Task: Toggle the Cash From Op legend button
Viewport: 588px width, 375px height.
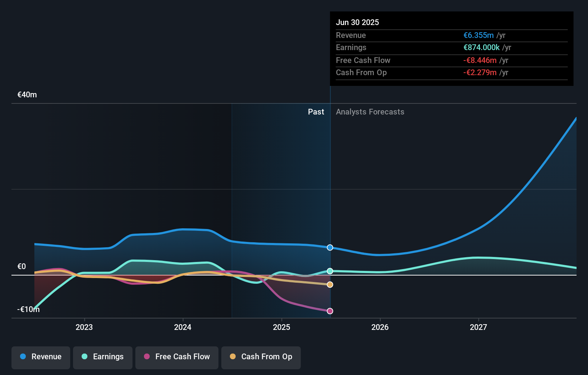Action: pyautogui.click(x=261, y=357)
